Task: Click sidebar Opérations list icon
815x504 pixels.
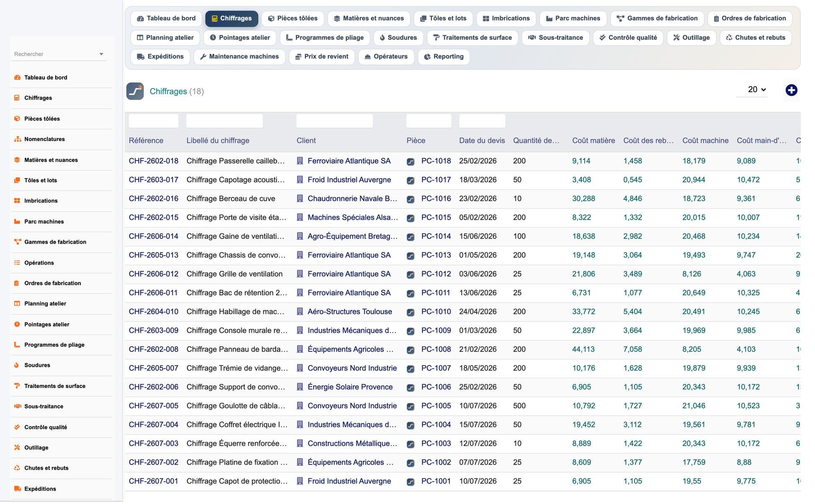Action: [17, 263]
